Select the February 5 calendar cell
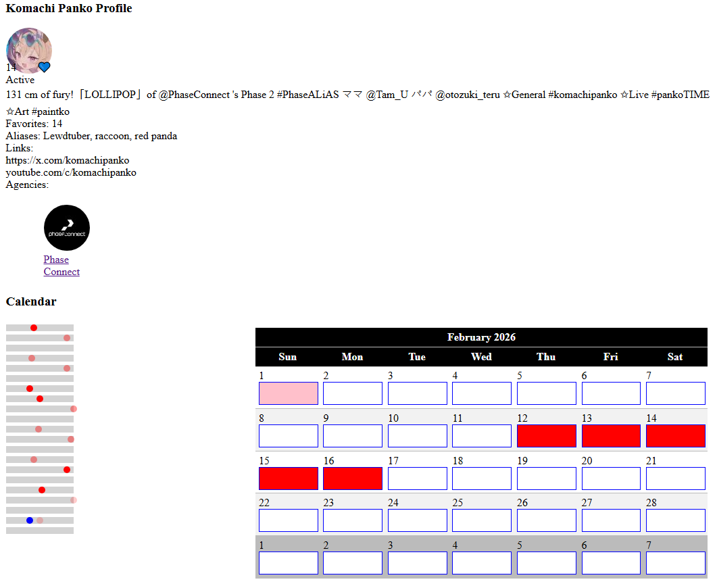Screen dimensions: 717x588 click(x=547, y=393)
